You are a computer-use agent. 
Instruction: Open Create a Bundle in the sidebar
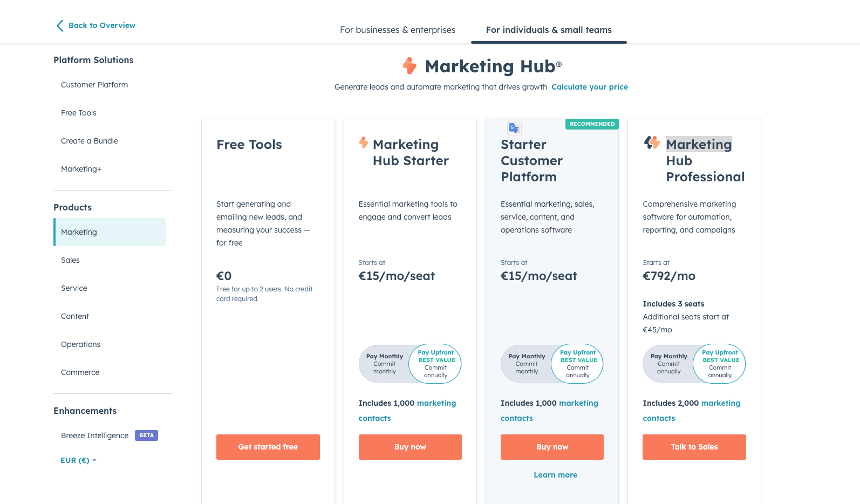[90, 141]
